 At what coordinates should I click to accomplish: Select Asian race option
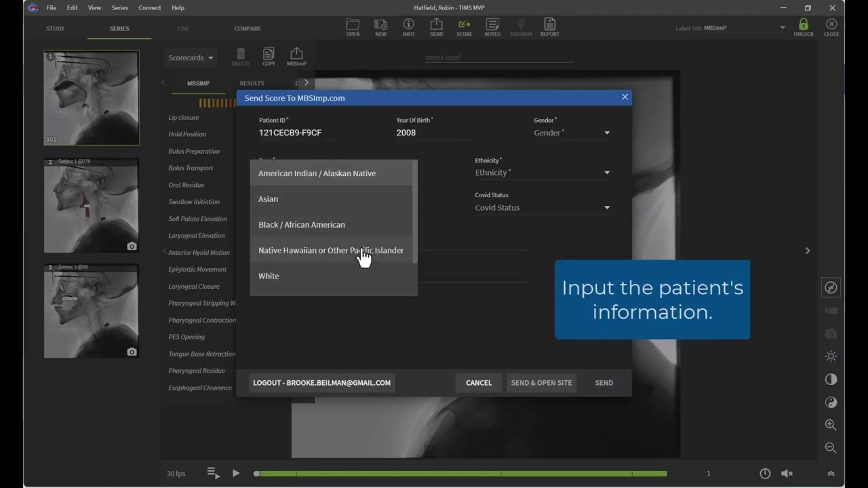click(332, 199)
